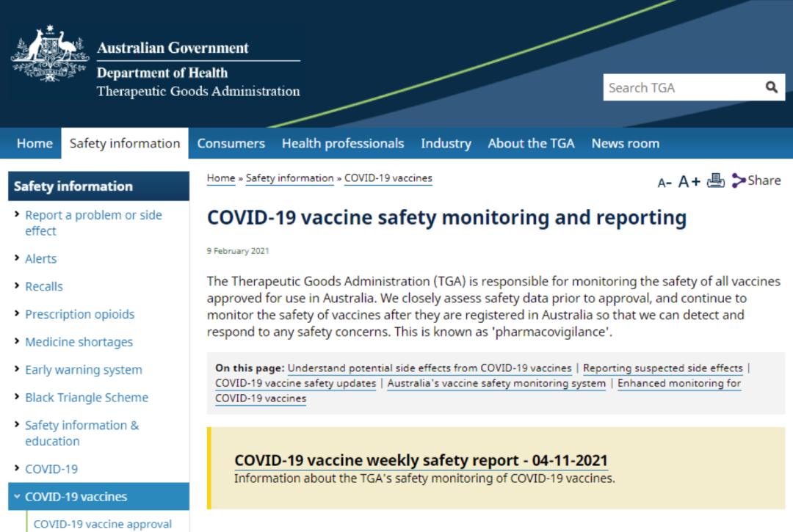
Task: Click the search magnifier icon
Action: coord(771,87)
